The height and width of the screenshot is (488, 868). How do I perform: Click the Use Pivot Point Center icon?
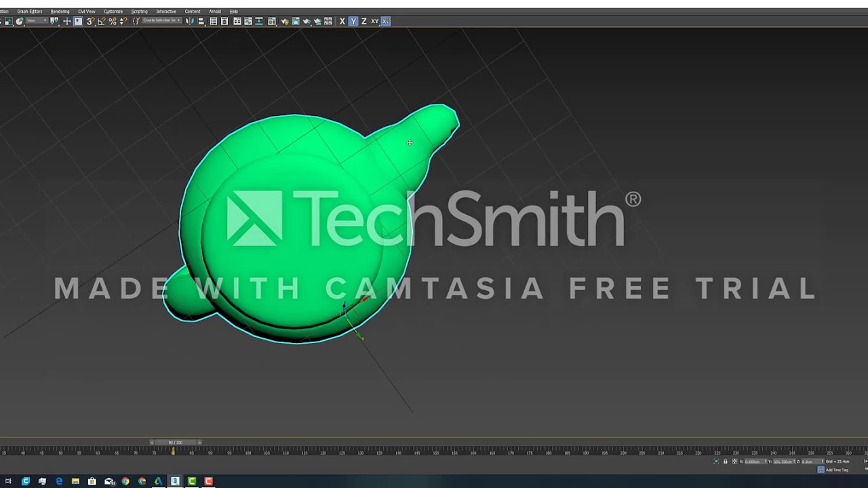pos(54,22)
